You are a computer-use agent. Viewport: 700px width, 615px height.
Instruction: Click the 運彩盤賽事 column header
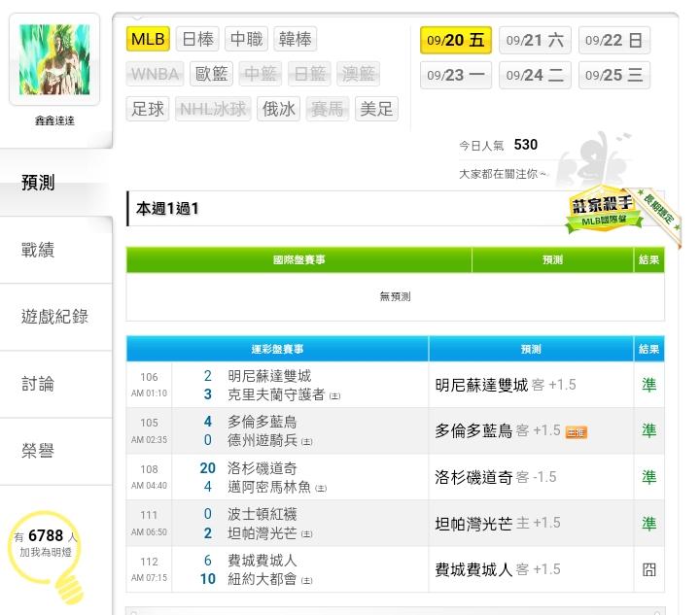point(277,349)
